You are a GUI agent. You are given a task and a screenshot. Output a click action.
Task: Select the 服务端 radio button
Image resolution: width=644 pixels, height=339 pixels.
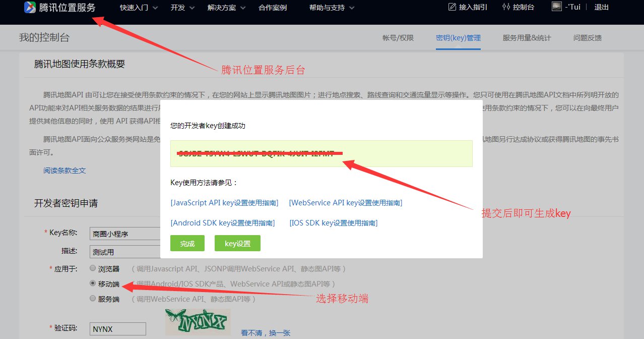pos(92,299)
